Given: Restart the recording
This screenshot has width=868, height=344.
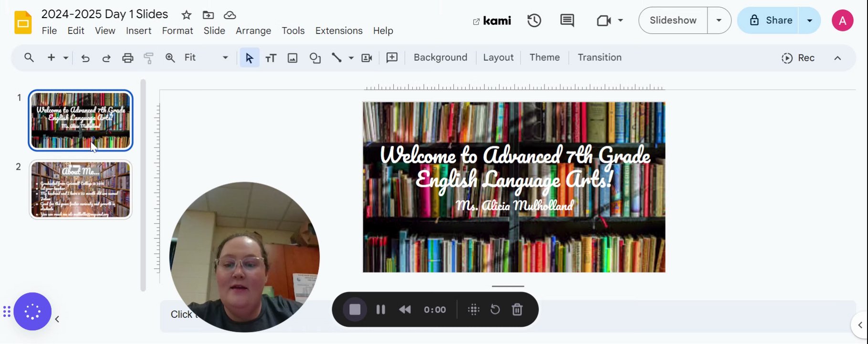Looking at the screenshot, I should 495,310.
